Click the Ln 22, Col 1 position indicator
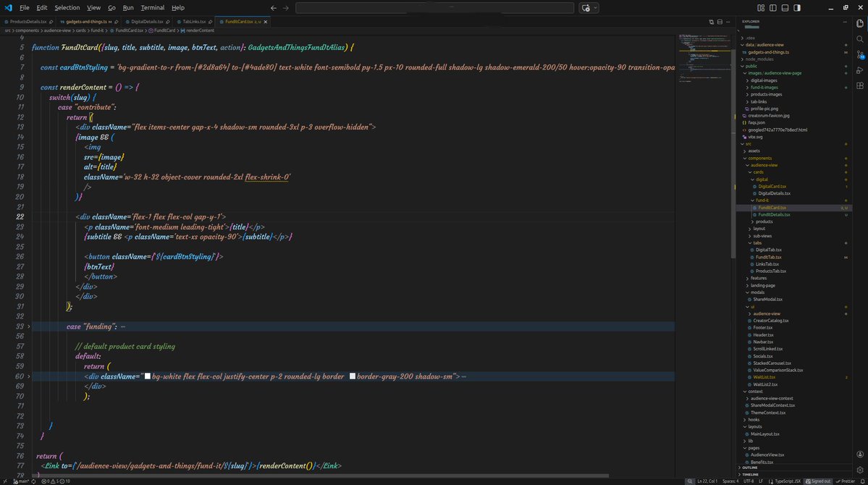 [707, 480]
